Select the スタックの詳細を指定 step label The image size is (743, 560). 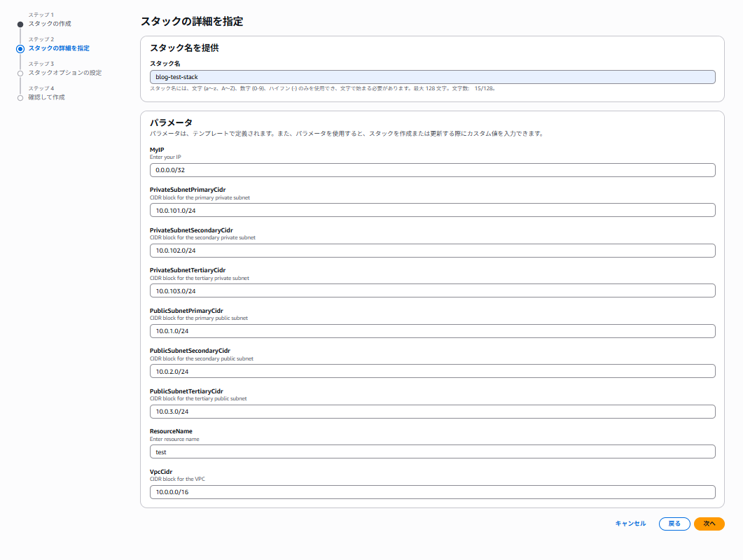click(59, 48)
